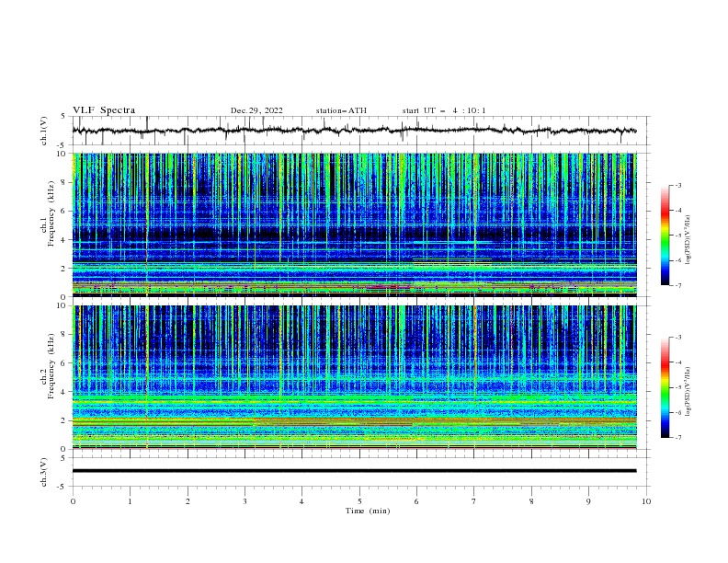Click the lower color bar '-7' tick label
This screenshot has width=728, height=563.
tap(677, 438)
